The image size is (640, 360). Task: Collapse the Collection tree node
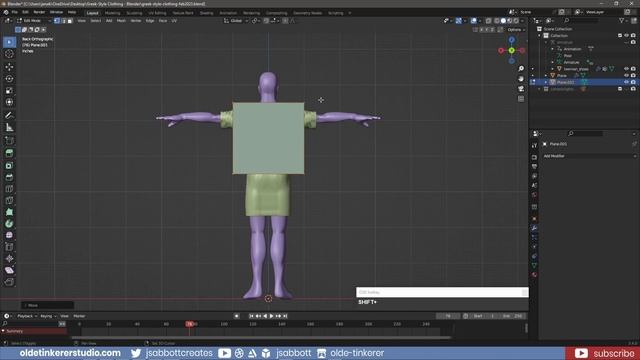(x=540, y=36)
